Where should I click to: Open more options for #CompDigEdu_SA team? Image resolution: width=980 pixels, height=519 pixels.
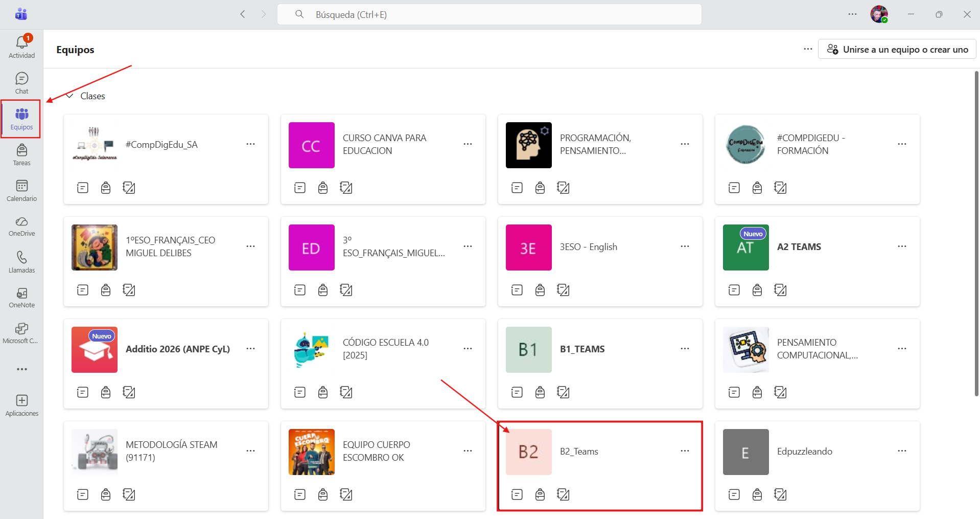coord(250,144)
